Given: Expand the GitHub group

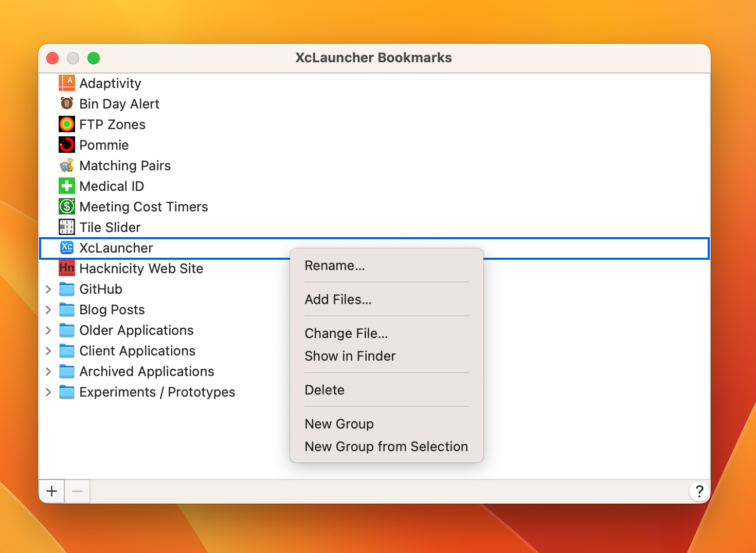Looking at the screenshot, I should (48, 289).
